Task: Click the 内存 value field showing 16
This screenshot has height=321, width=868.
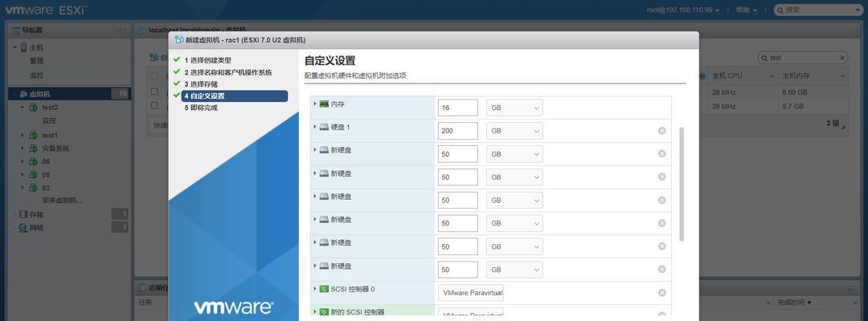Action: click(458, 108)
